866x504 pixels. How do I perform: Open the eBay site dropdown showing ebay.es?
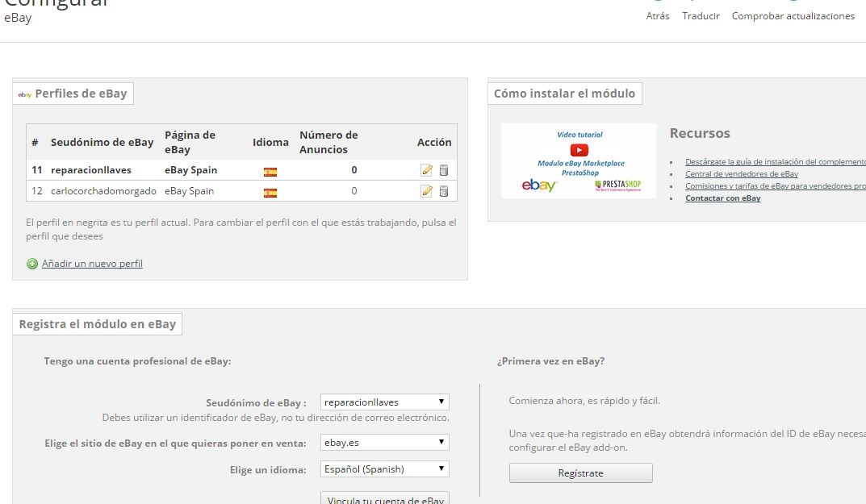click(384, 442)
